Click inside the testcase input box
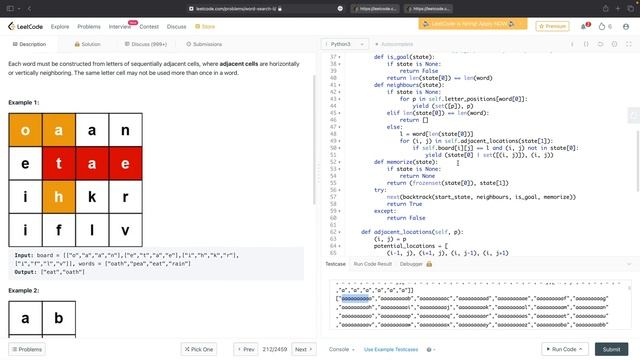This screenshot has width=640, height=360. 480,304
